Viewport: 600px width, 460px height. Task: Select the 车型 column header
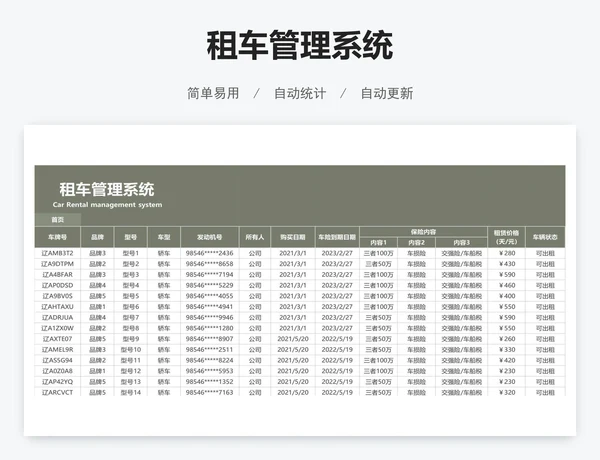coord(164,237)
